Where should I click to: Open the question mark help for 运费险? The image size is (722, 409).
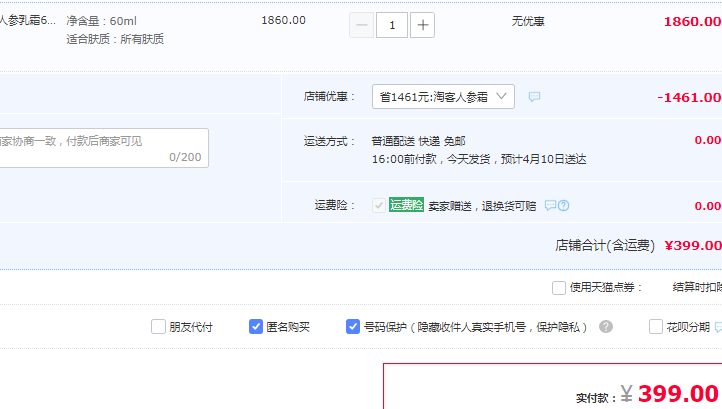point(564,205)
